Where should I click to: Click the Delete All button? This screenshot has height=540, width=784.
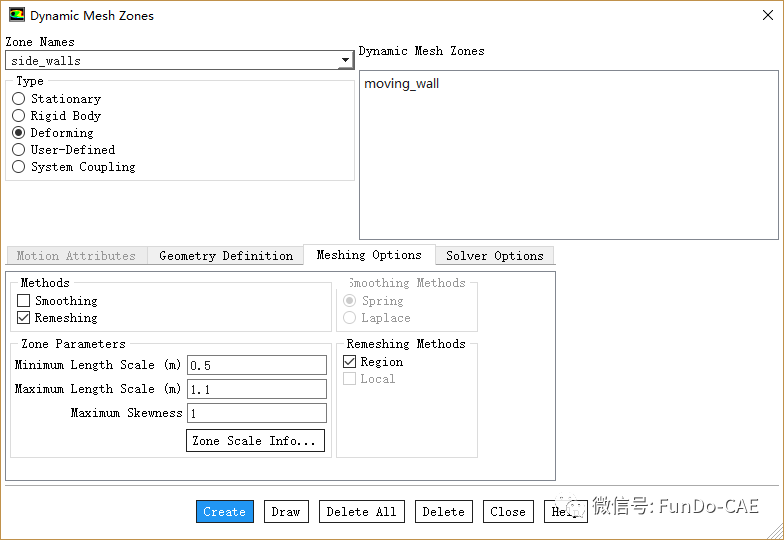click(361, 512)
